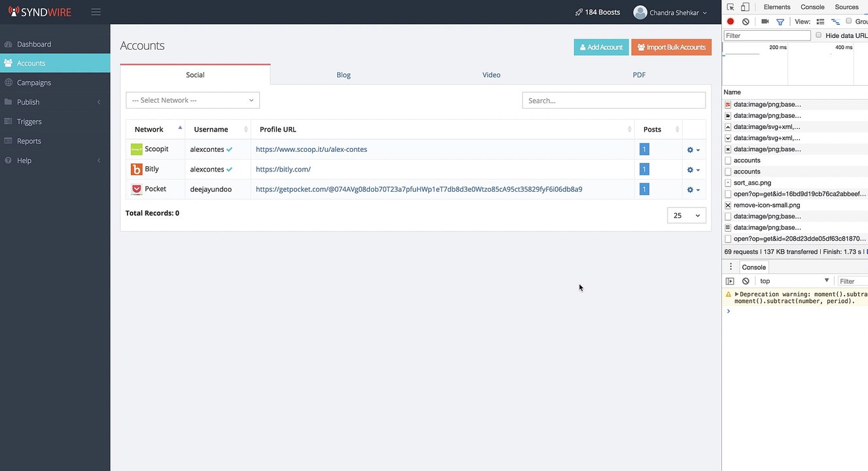The image size is (868, 471).
Task: Open the 25 records per page dropdown
Action: point(687,215)
